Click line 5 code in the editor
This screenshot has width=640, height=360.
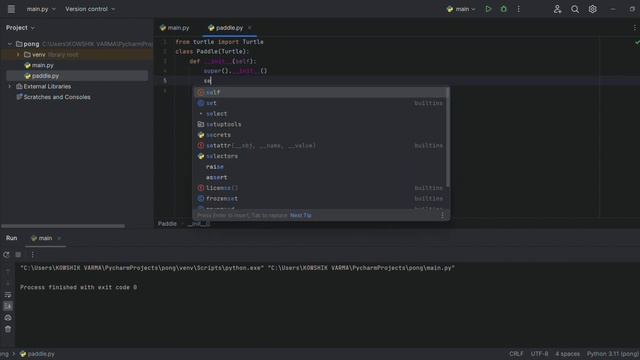click(x=207, y=81)
